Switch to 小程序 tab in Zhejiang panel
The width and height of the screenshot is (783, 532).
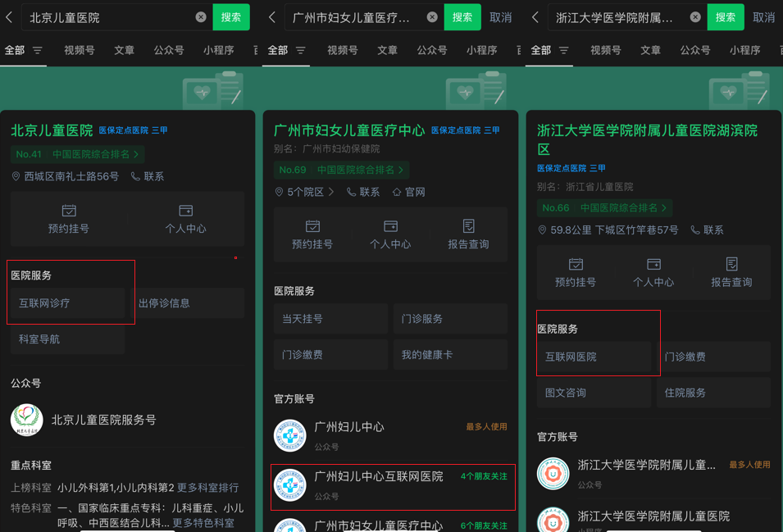pyautogui.click(x=745, y=50)
